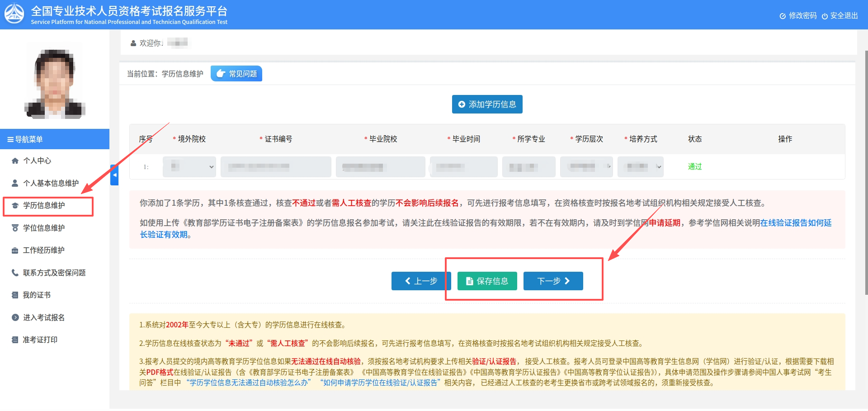Open the 境外院校 dropdown
868x411 pixels.
click(x=189, y=167)
